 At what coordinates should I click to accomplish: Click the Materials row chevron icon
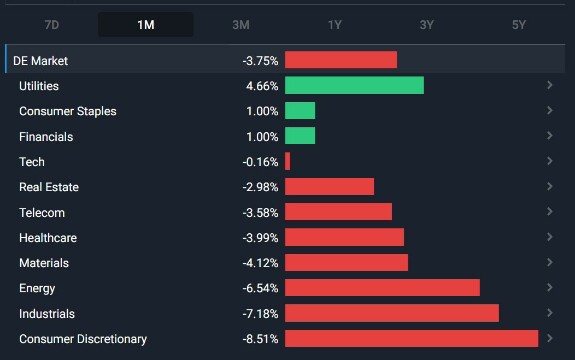click(x=549, y=262)
